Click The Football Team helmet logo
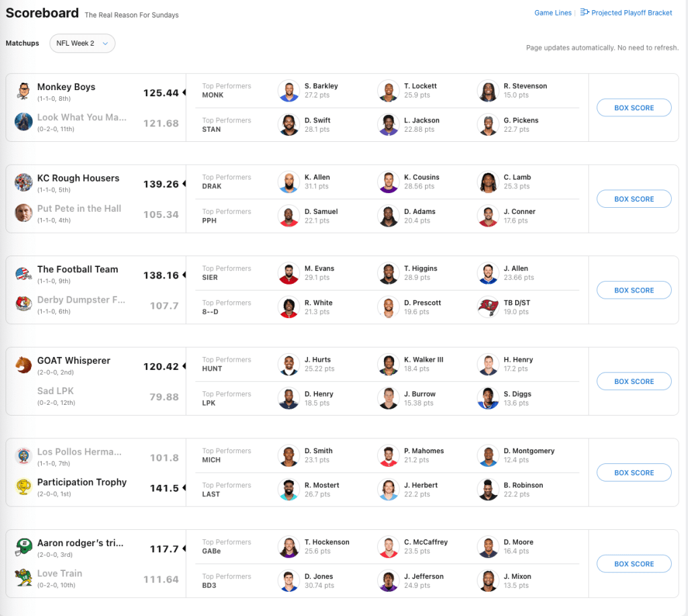This screenshot has width=688, height=616. tap(24, 274)
